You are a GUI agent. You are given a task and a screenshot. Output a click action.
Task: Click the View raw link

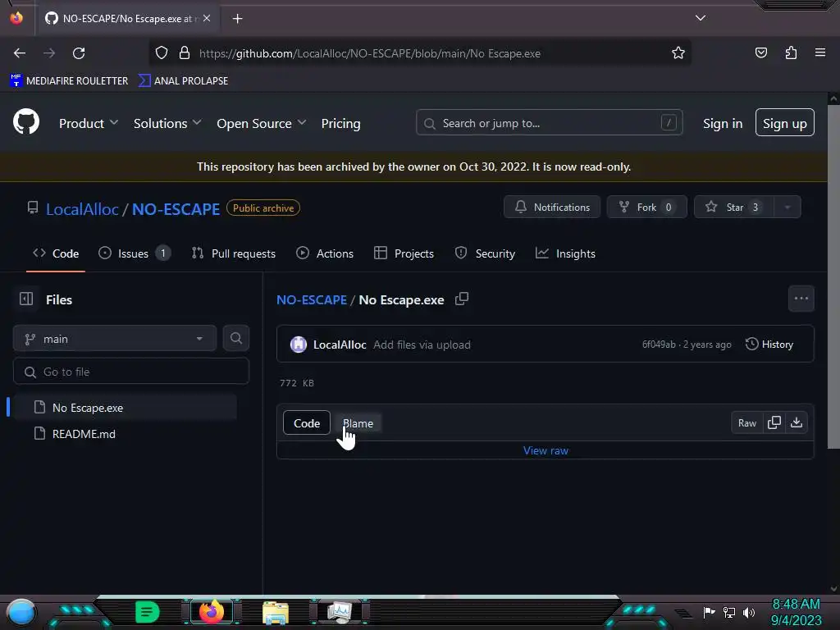[x=546, y=450]
